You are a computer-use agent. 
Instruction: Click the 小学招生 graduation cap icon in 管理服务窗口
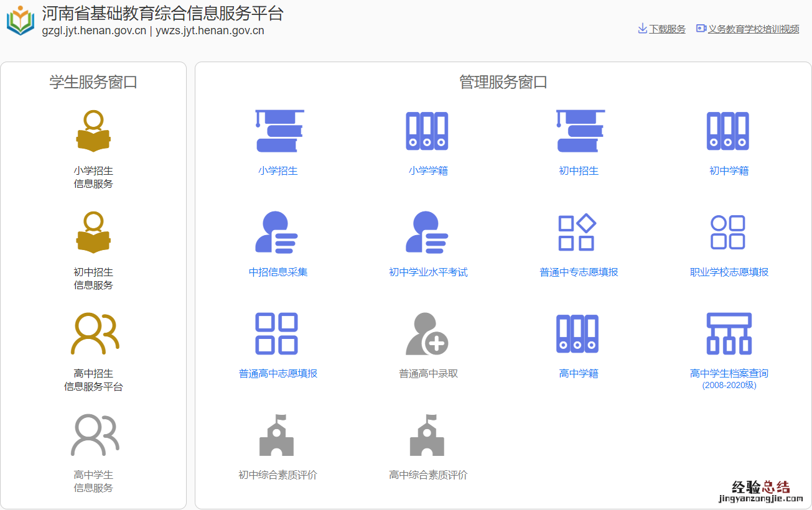(278, 131)
